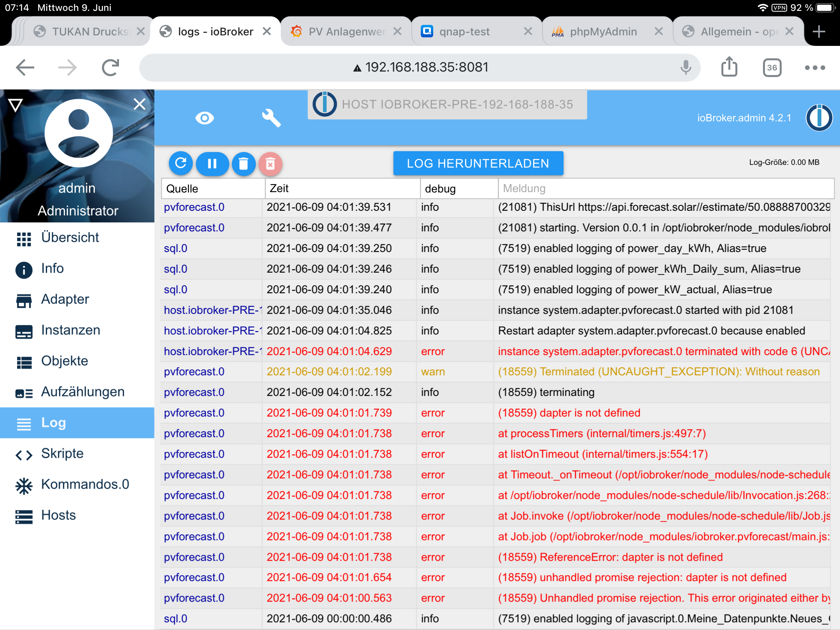The height and width of the screenshot is (630, 840).
Task: Open the debug severity level dropdown
Action: 459,189
